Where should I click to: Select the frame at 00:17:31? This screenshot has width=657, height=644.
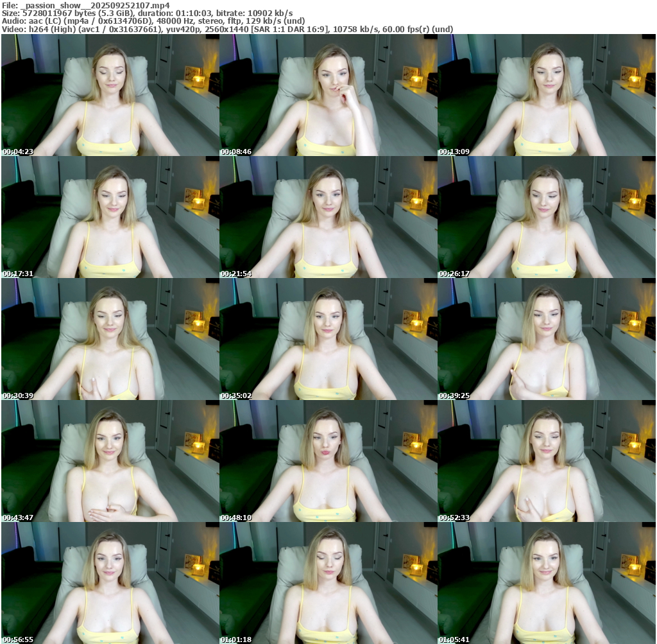point(110,217)
